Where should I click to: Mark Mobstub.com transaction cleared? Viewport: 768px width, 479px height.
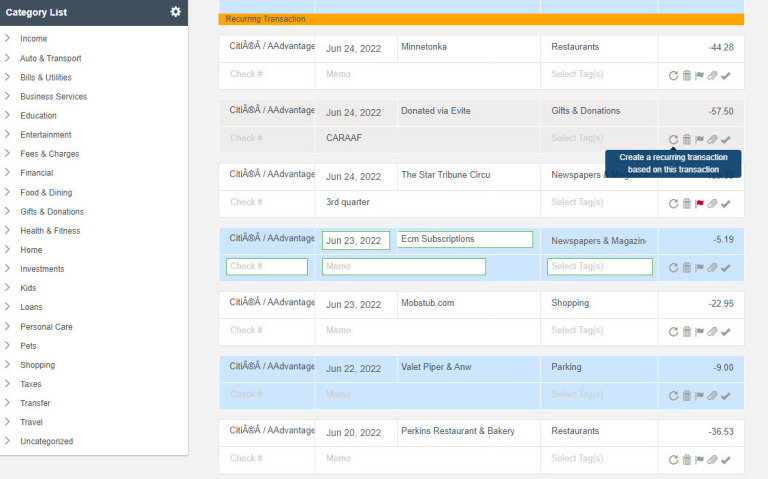726,332
